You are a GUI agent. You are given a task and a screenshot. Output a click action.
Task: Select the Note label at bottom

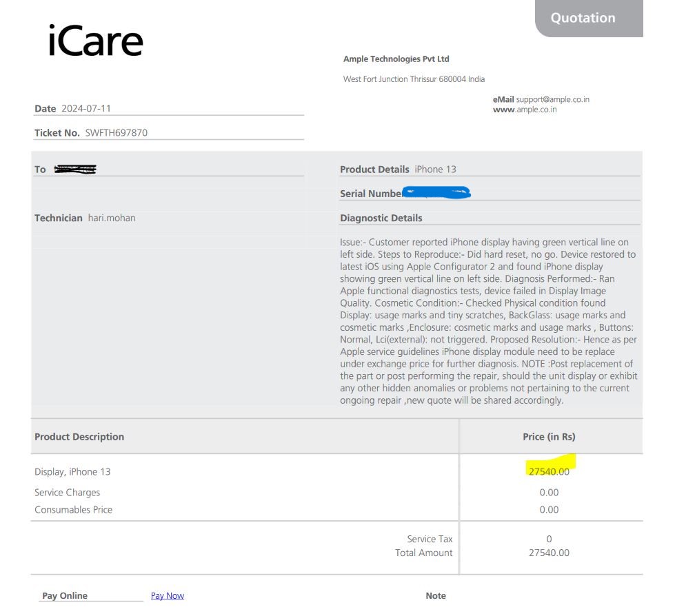tap(436, 596)
